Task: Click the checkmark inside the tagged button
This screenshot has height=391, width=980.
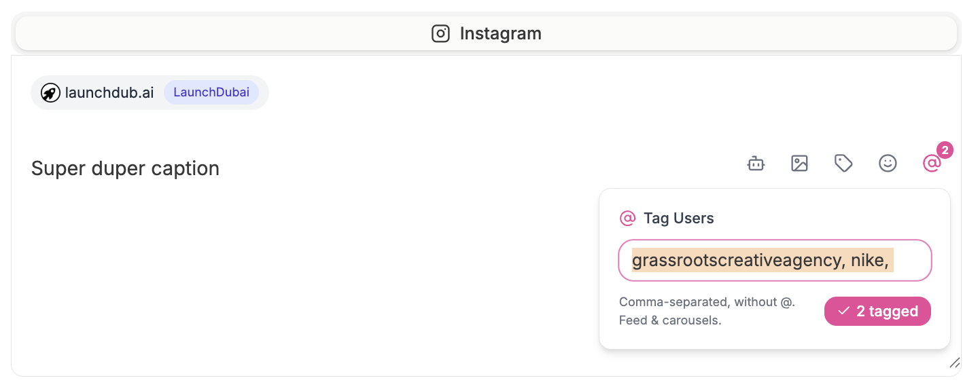Action: (844, 310)
